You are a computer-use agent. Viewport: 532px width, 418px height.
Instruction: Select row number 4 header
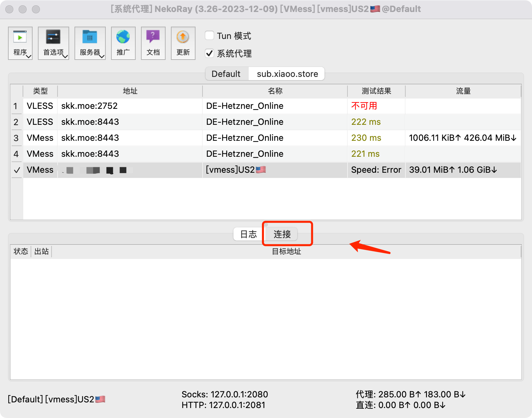tap(16, 154)
